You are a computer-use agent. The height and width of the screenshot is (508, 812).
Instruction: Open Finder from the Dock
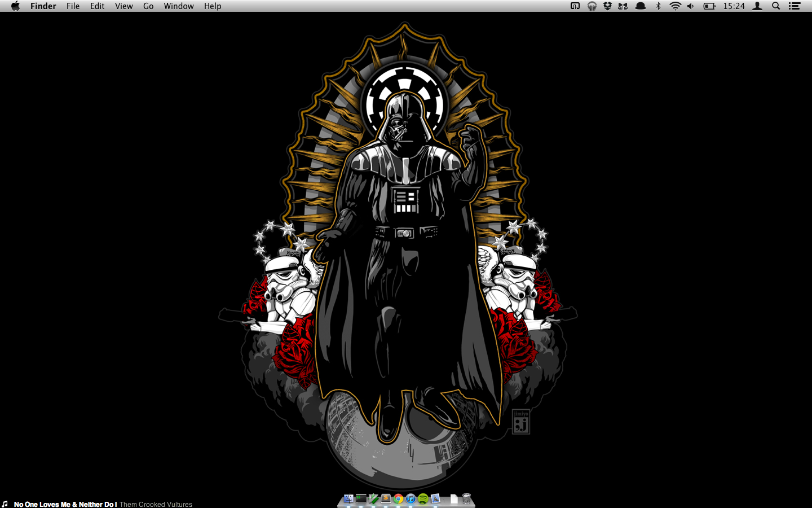[348, 498]
